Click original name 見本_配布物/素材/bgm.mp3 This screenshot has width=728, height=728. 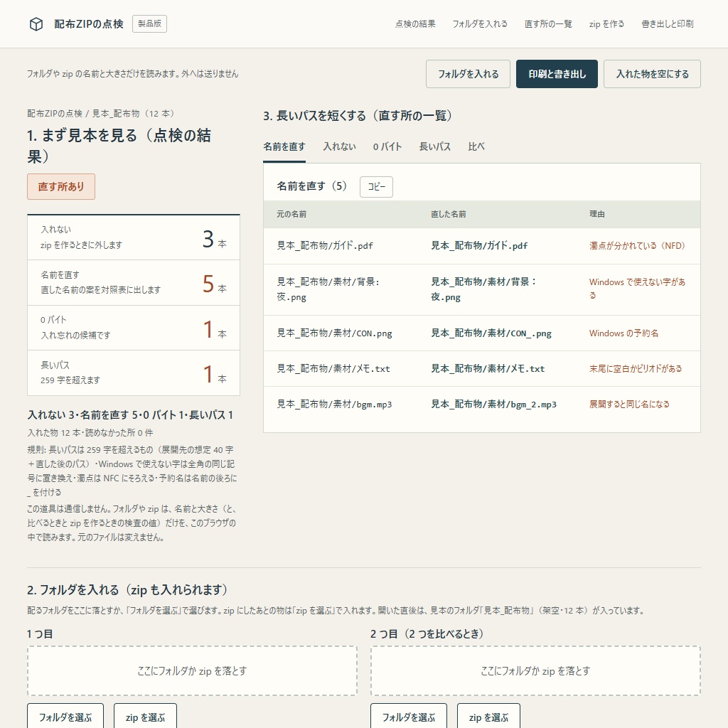click(x=334, y=405)
